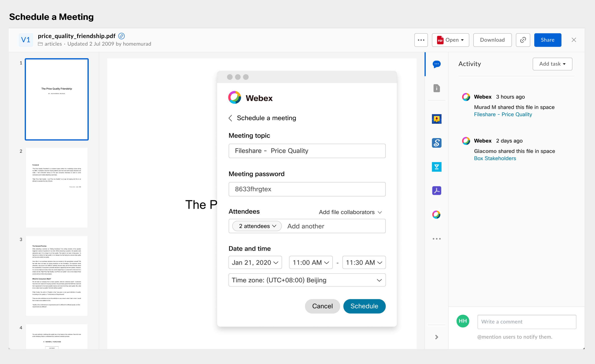Open the Jan 21, 2020 date picker

pos(255,262)
